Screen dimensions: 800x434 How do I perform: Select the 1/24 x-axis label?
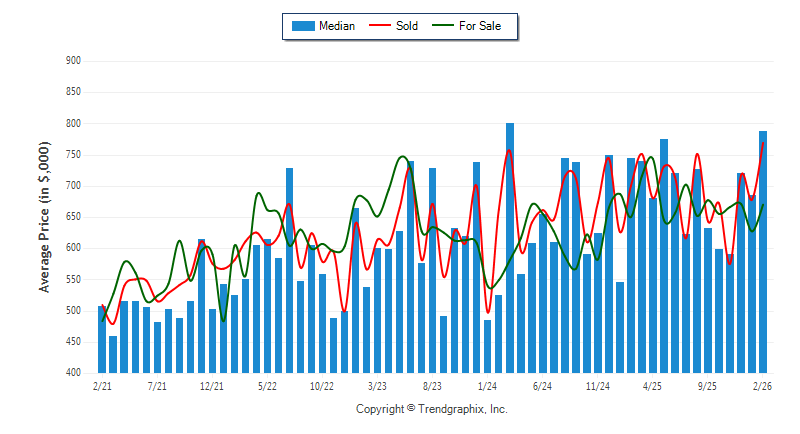point(488,385)
